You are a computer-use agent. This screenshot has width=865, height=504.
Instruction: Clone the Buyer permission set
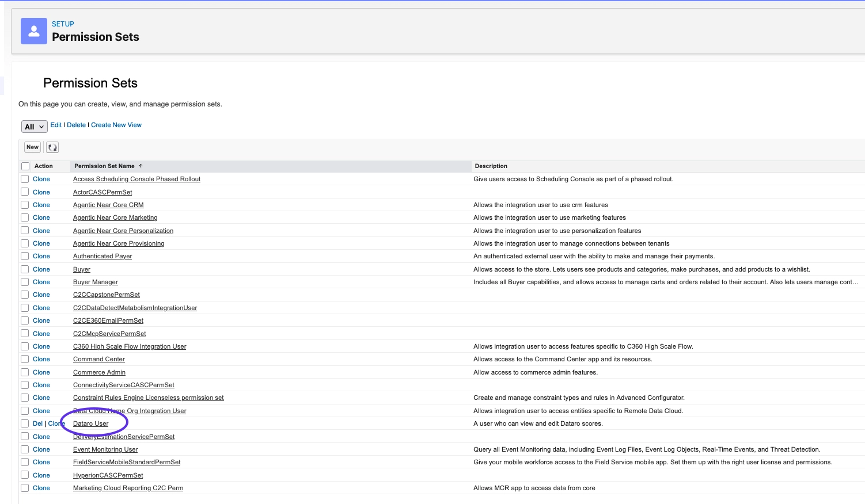tap(41, 269)
